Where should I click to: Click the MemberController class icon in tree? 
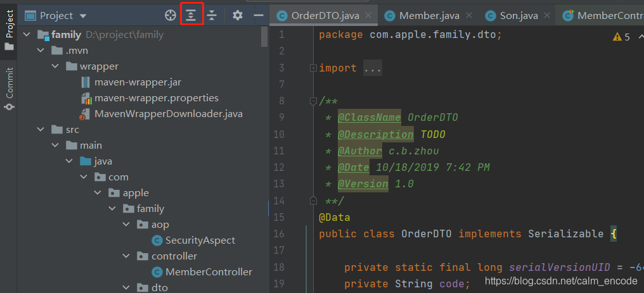(x=157, y=272)
